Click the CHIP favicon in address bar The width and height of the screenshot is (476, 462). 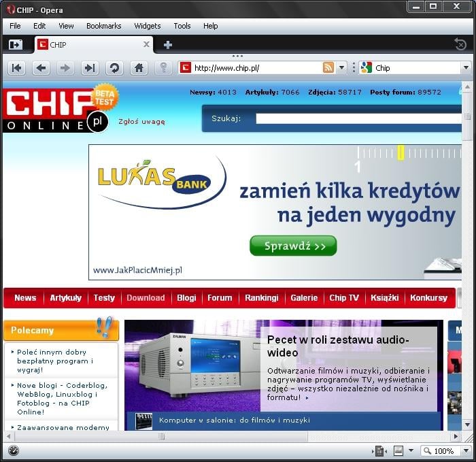click(x=186, y=67)
